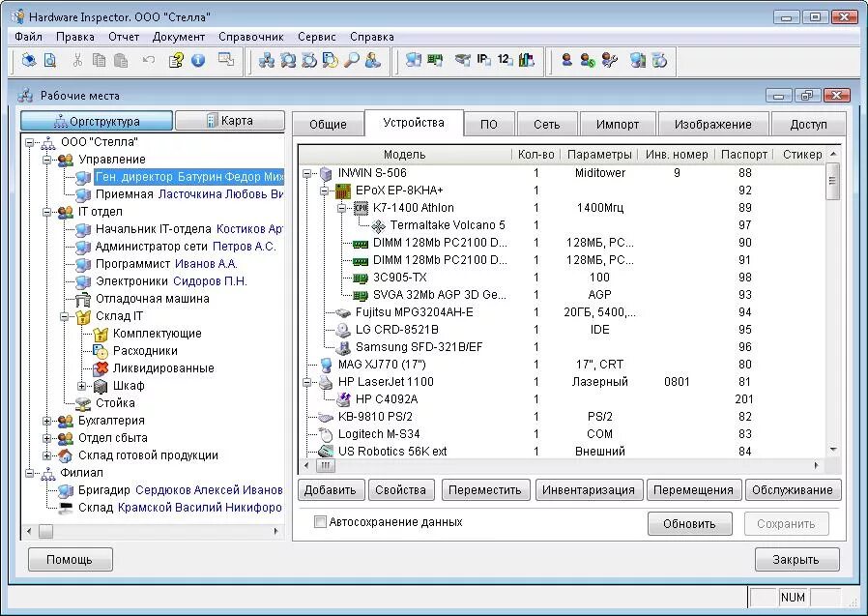Click the Помощь button

pyautogui.click(x=71, y=560)
